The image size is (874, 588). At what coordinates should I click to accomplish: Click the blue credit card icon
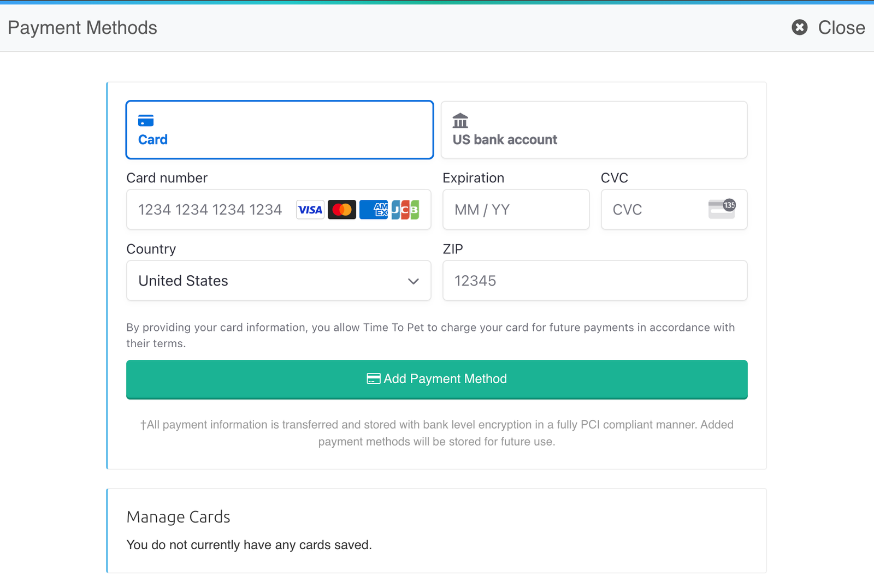click(146, 121)
